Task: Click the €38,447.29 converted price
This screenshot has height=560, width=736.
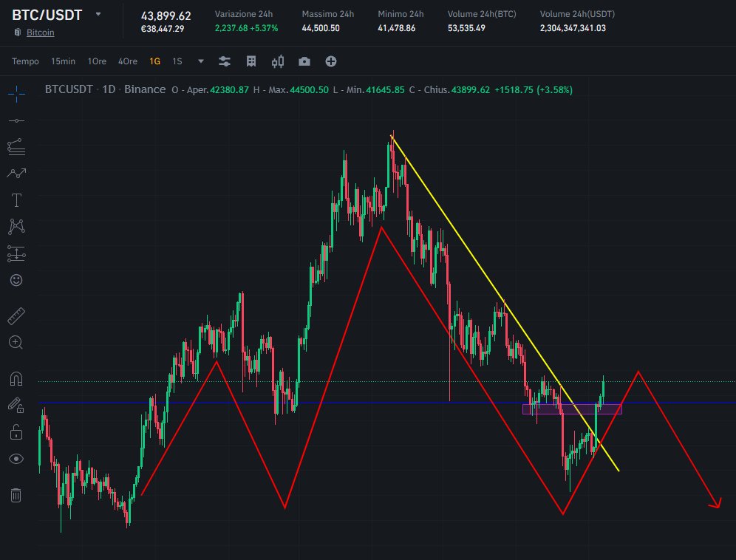Action: pyautogui.click(x=163, y=29)
